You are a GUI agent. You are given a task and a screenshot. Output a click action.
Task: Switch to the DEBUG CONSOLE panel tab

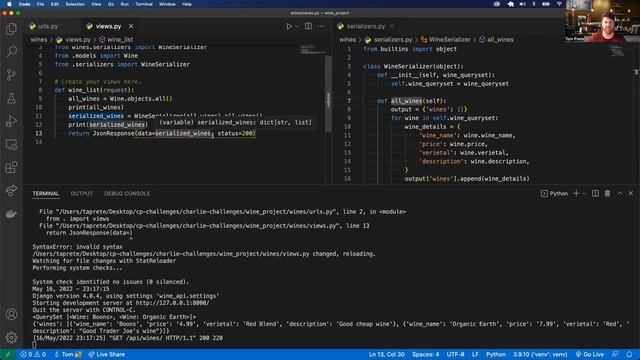pos(127,193)
